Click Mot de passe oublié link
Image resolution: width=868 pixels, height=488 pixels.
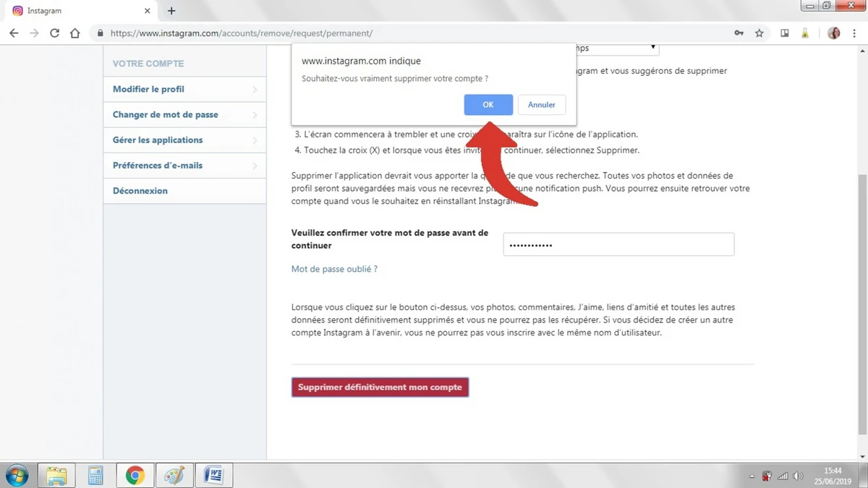(x=334, y=269)
